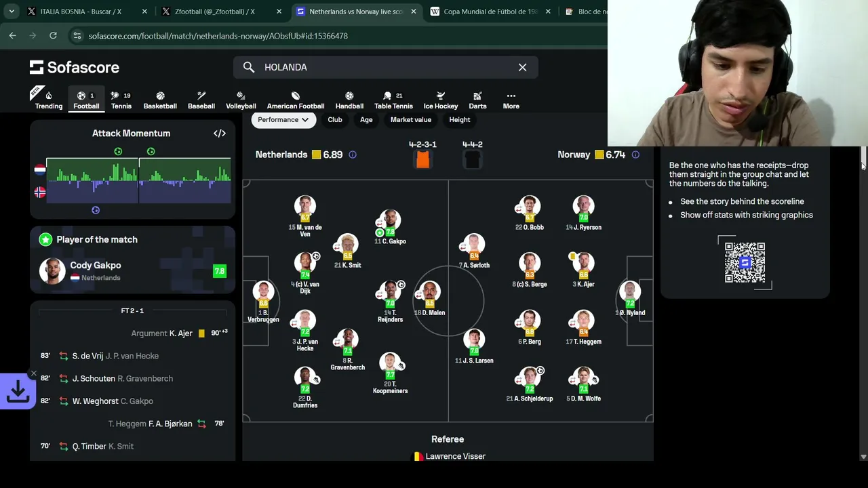Click the goal marker below momentum graph
This screenshot has width=868, height=488.
point(96,210)
